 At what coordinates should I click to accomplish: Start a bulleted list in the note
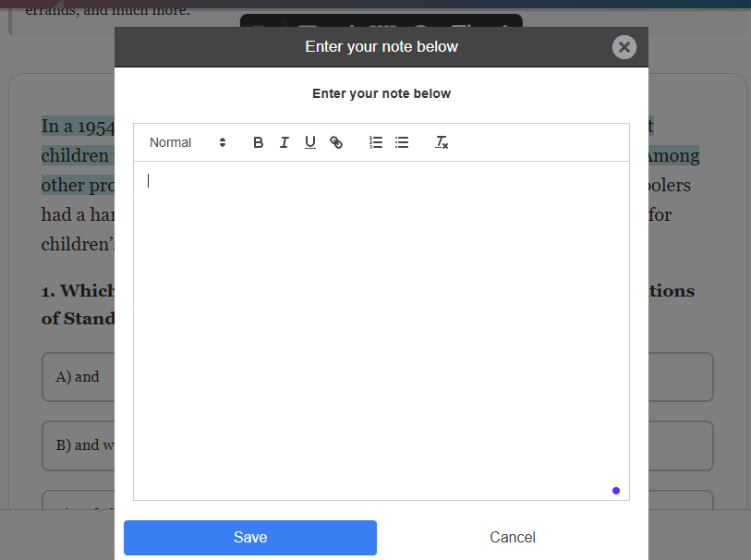click(402, 142)
